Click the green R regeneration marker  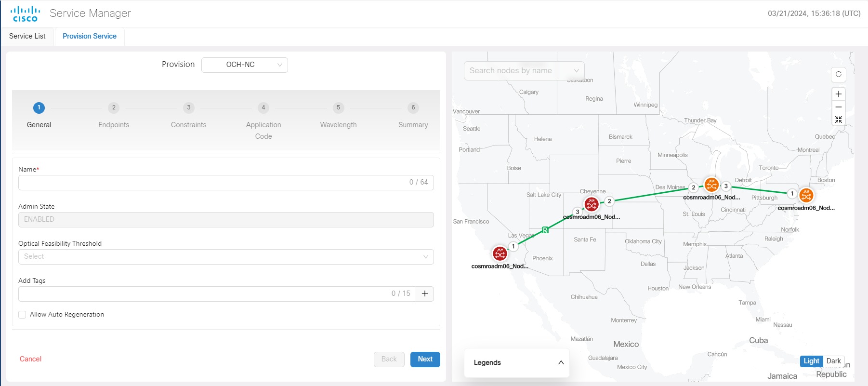coord(545,230)
